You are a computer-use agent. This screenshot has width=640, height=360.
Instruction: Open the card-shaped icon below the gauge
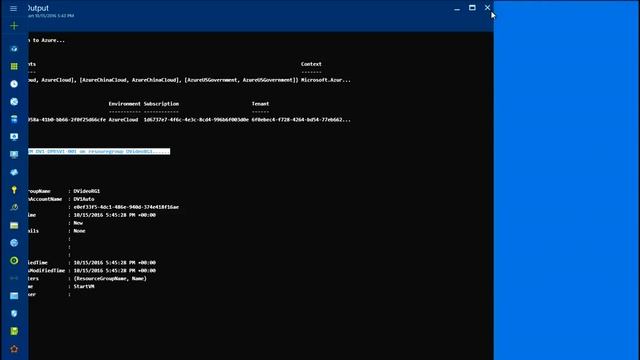(14, 225)
